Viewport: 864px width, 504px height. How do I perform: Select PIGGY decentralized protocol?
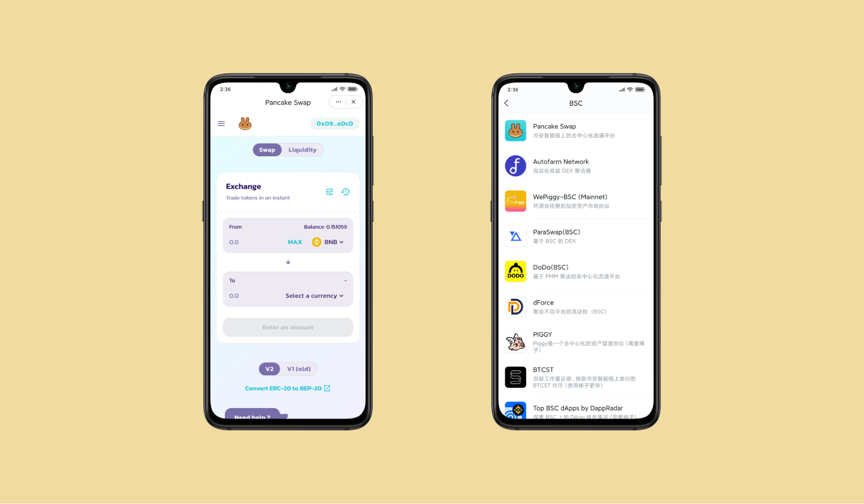[574, 342]
